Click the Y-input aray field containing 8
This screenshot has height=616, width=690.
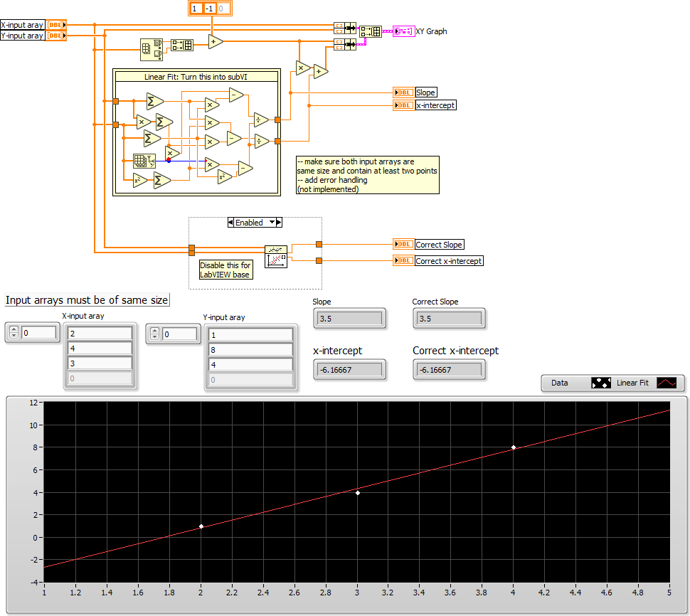[x=250, y=350]
